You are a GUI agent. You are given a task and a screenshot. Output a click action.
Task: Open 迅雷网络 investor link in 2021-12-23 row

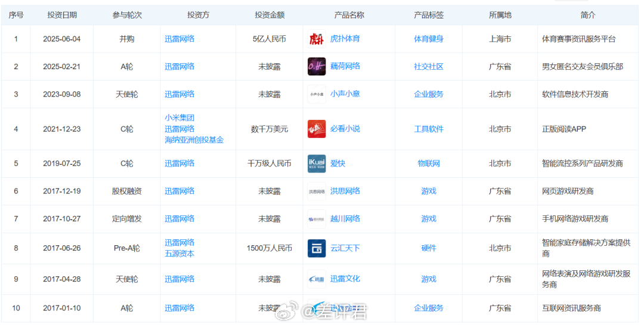pos(179,129)
